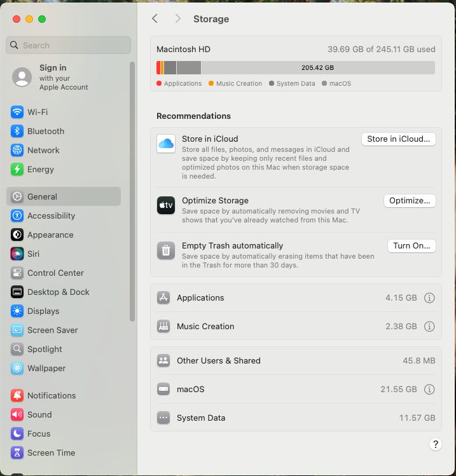Click the iCloud icon in Recommendations
This screenshot has width=456, height=476.
coord(166,144)
